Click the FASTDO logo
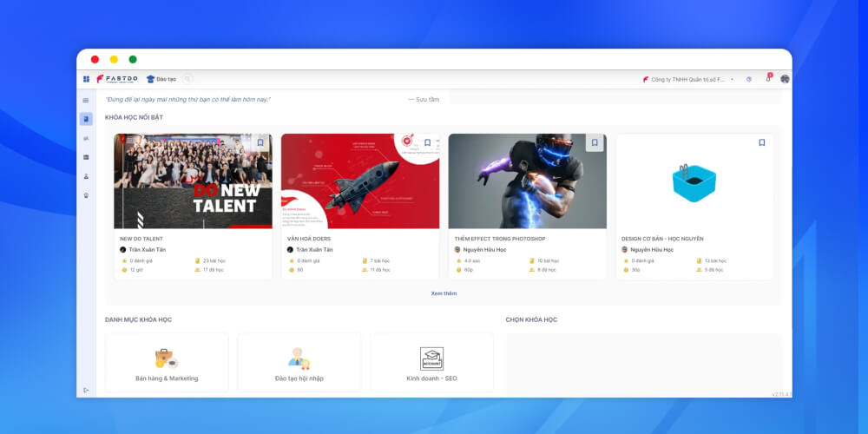Image resolution: width=868 pixels, height=434 pixels. (117, 79)
